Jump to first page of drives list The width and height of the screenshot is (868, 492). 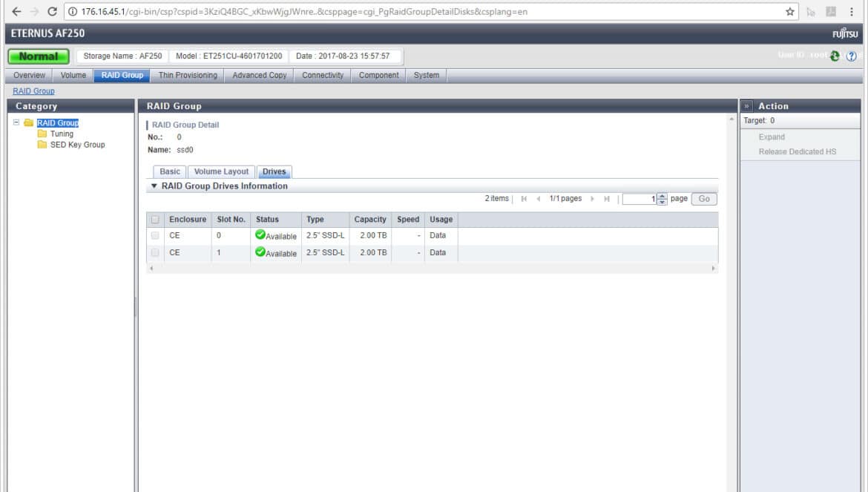click(x=524, y=199)
